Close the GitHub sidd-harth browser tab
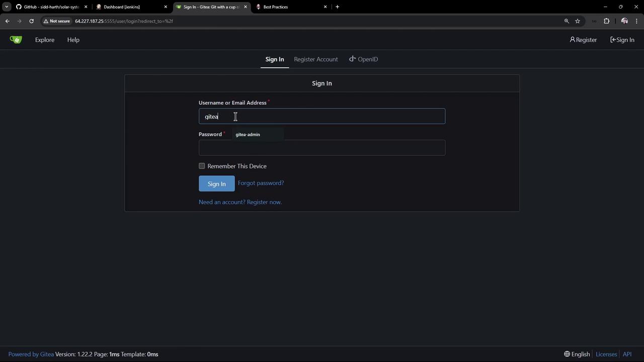Viewport: 644px width, 362px height. 86,7
